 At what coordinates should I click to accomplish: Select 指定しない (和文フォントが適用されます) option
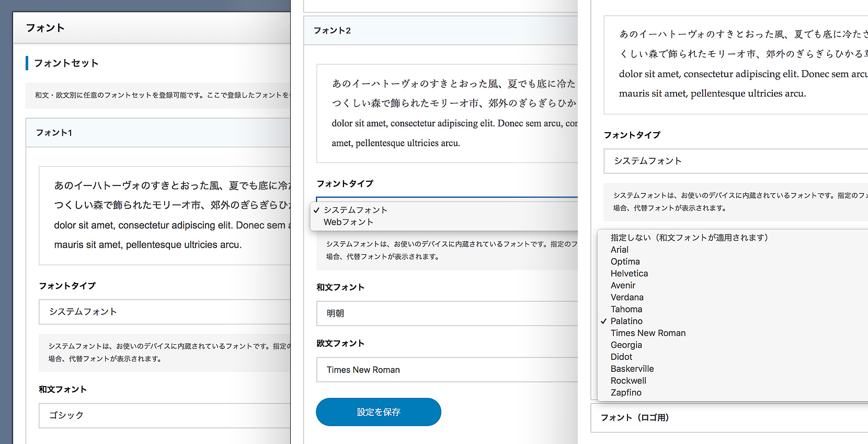point(689,238)
